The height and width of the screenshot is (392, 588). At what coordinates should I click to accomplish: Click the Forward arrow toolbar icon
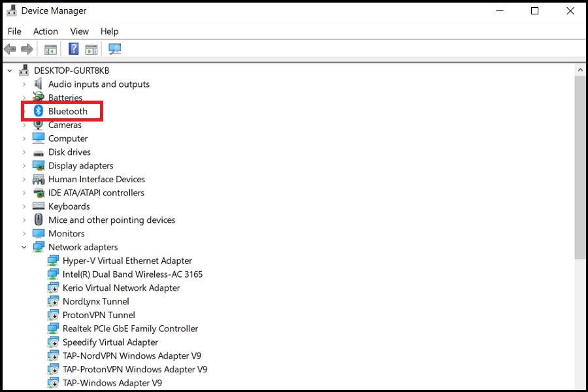pos(27,49)
